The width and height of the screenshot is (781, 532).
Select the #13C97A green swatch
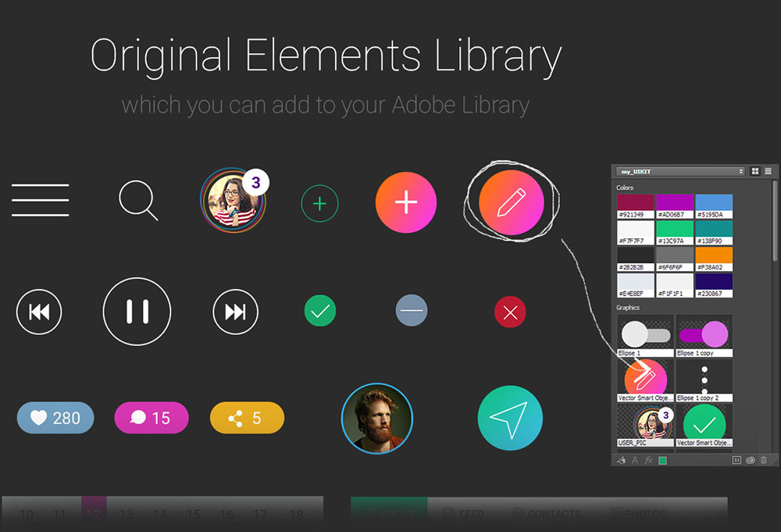click(675, 233)
